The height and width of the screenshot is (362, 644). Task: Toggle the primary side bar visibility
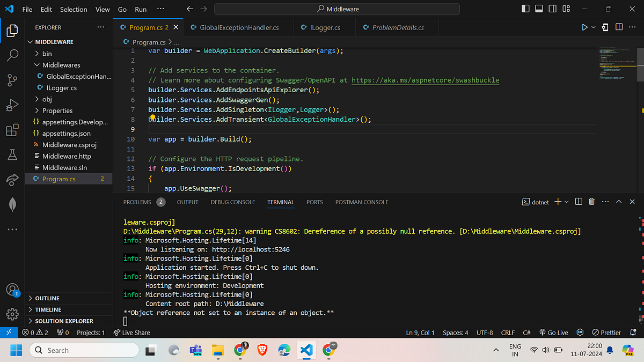(x=525, y=9)
